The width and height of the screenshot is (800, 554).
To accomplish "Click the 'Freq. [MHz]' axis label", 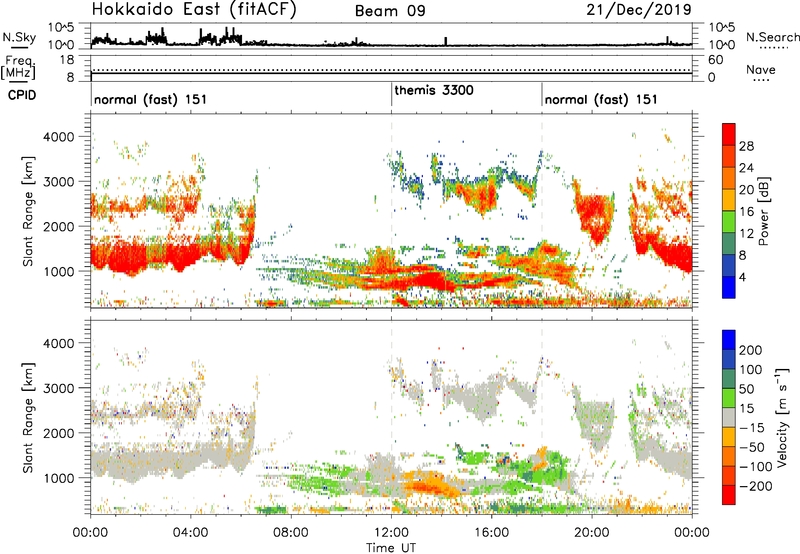I will pos(19,68).
